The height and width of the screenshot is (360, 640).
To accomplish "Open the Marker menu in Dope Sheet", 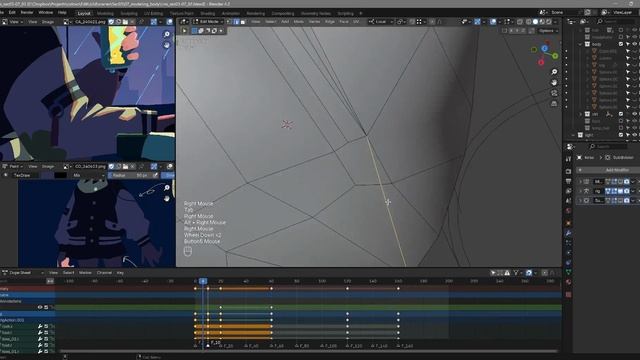I will point(85,273).
